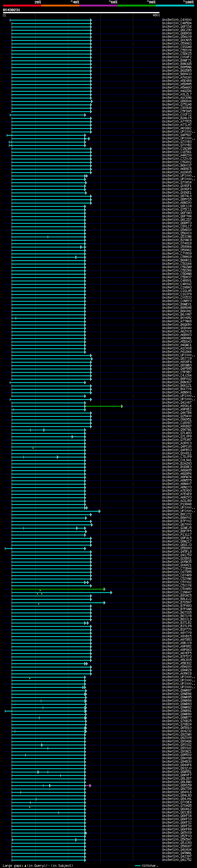Choose hit UniRef100_B6Q5R5
The height and width of the screenshot is (868, 197).
pyautogui.click(x=177, y=71)
